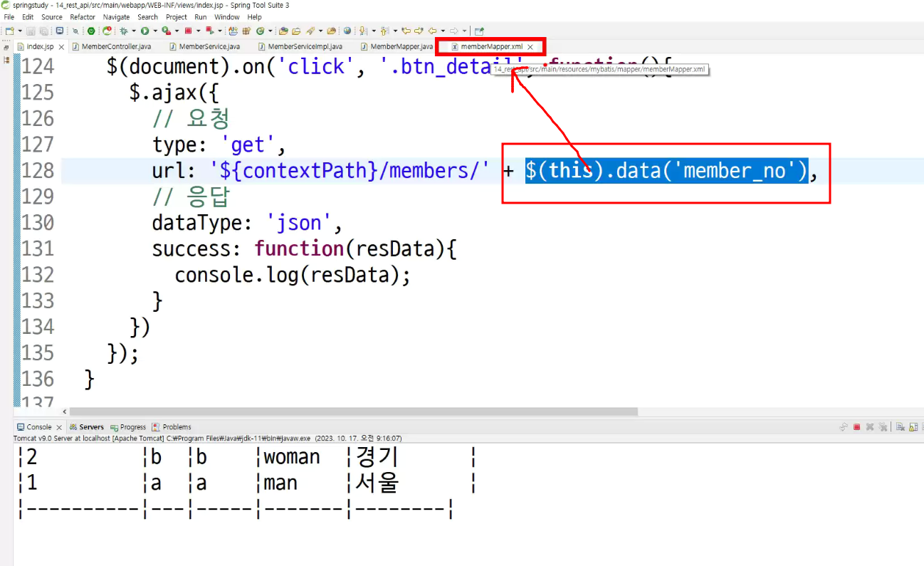924x566 pixels.
Task: Close the memberMapper.xml tab
Action: (530, 47)
